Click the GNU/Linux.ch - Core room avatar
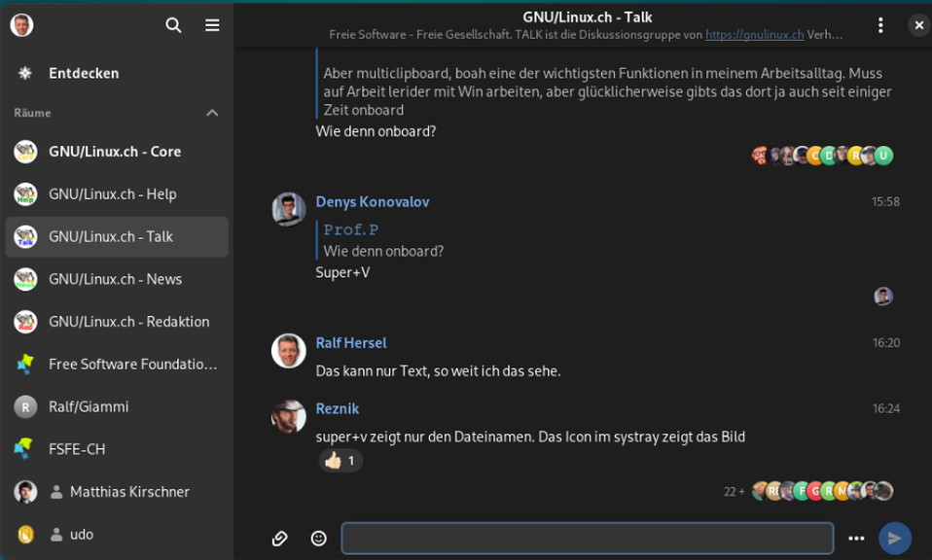This screenshot has width=932, height=560. coord(25,152)
